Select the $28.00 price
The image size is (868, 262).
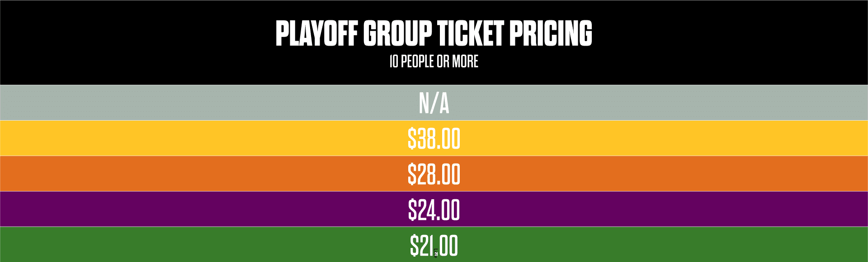(x=434, y=174)
